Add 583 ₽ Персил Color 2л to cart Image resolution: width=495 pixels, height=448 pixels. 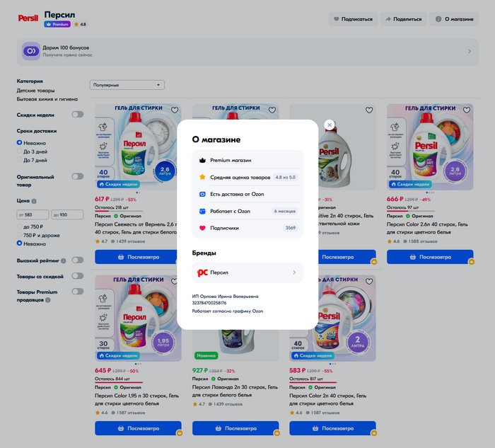333,428
